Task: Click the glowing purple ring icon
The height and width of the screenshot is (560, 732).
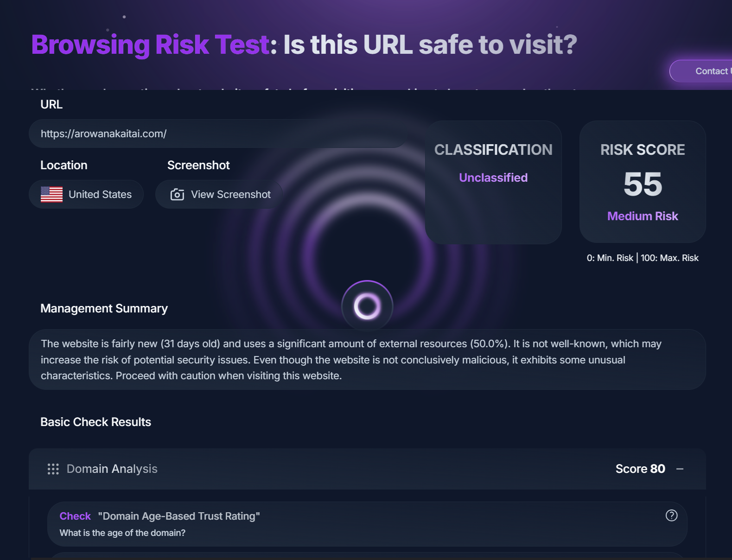Action: [x=367, y=306]
